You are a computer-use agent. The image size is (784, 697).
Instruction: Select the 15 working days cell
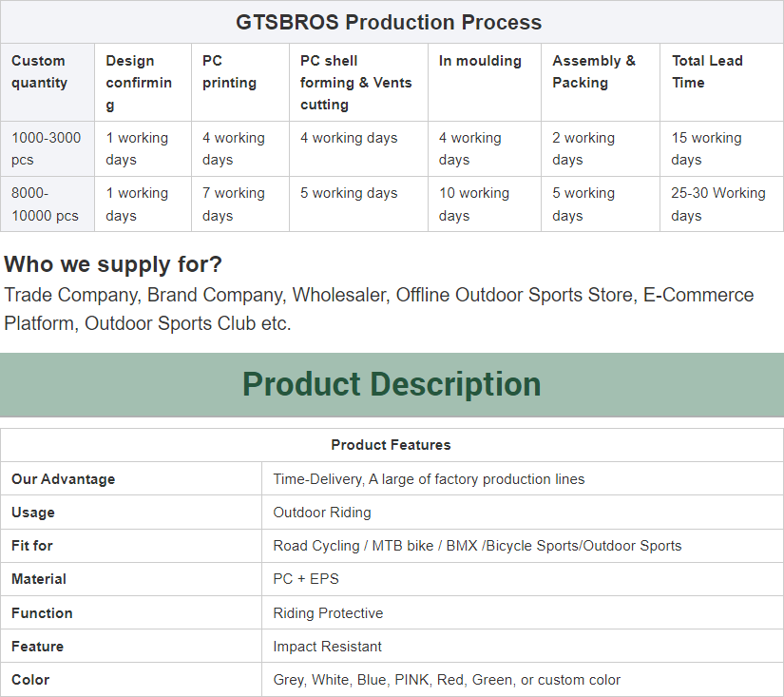(x=721, y=148)
